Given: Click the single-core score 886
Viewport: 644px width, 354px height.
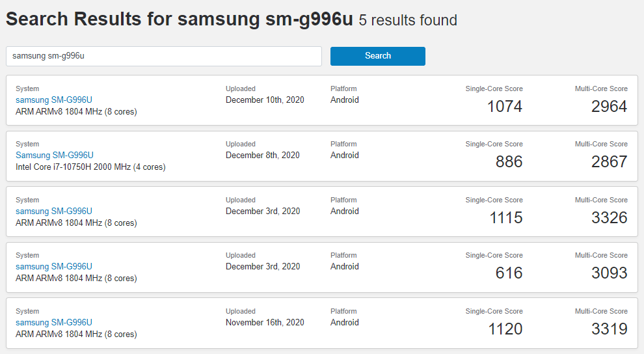Looking at the screenshot, I should 509,161.
